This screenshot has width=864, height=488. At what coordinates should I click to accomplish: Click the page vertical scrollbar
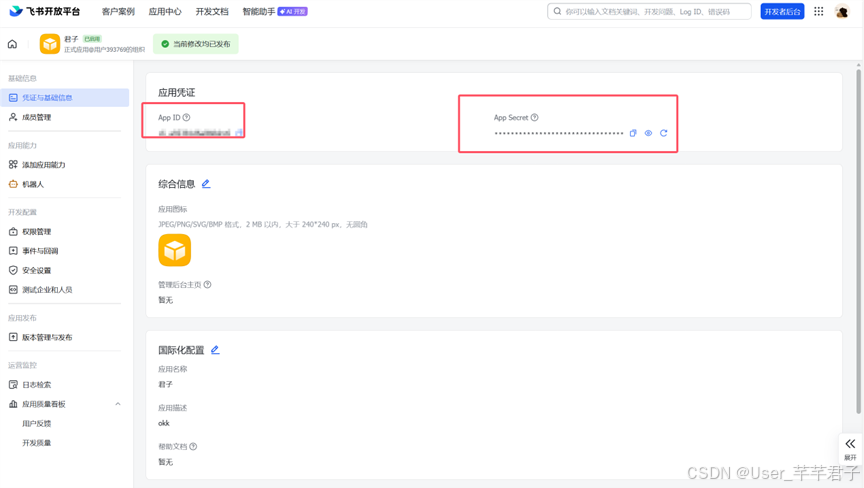[858, 240]
